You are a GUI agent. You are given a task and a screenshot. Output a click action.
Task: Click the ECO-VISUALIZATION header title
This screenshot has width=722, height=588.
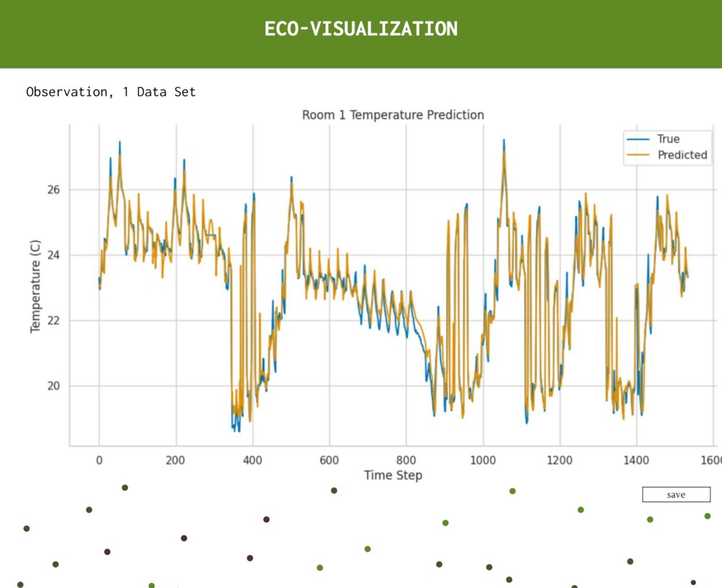click(x=361, y=29)
